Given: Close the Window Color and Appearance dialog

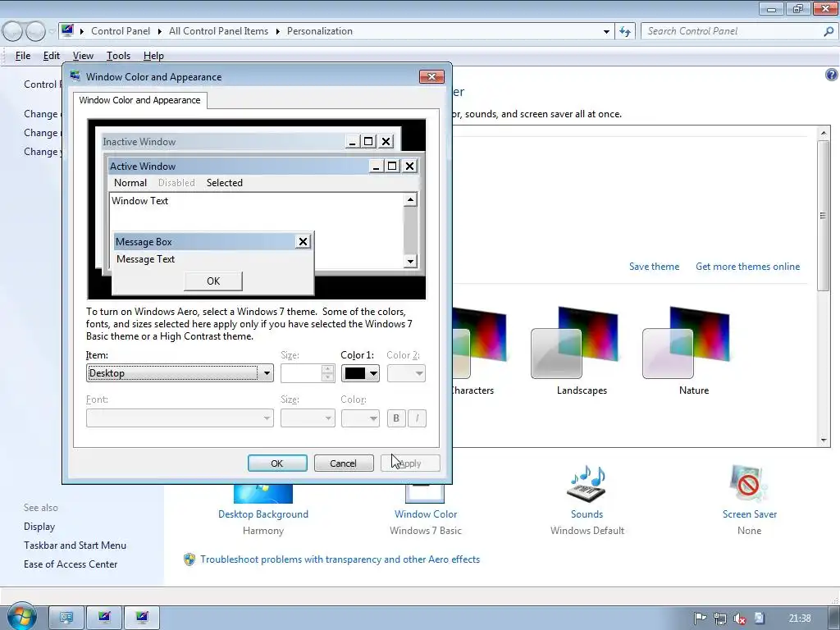Looking at the screenshot, I should (431, 76).
